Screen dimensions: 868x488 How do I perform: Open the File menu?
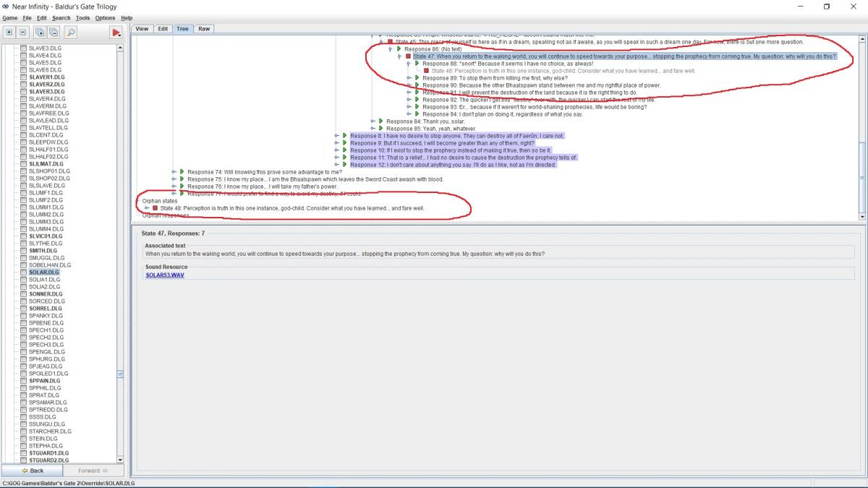(27, 17)
